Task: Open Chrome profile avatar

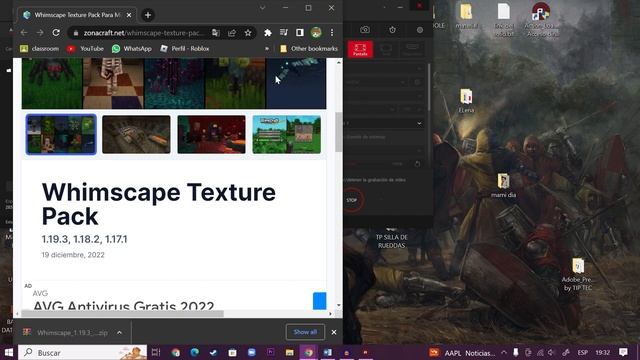Action: click(316, 33)
